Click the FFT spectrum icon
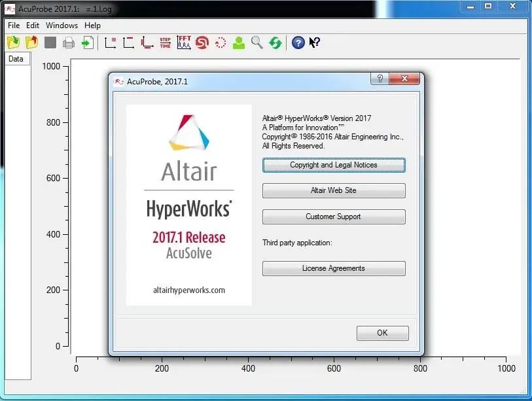532x401 pixels. pyautogui.click(x=184, y=43)
